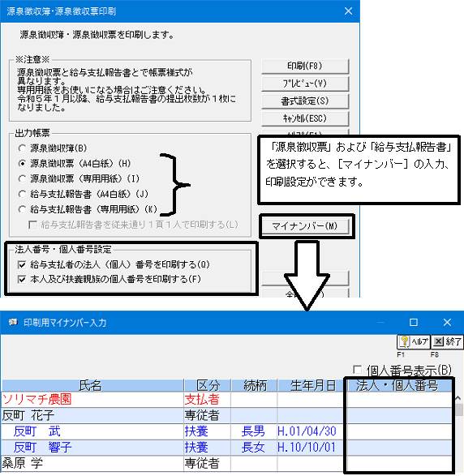Enable the 個人番号表示(B) checkbox
464x476 pixels.
pos(358,370)
